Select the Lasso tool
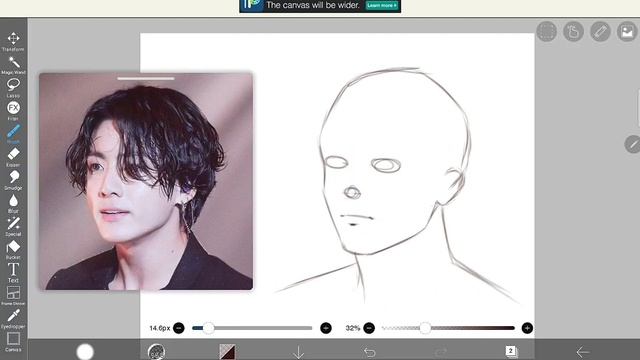 [x=13, y=88]
